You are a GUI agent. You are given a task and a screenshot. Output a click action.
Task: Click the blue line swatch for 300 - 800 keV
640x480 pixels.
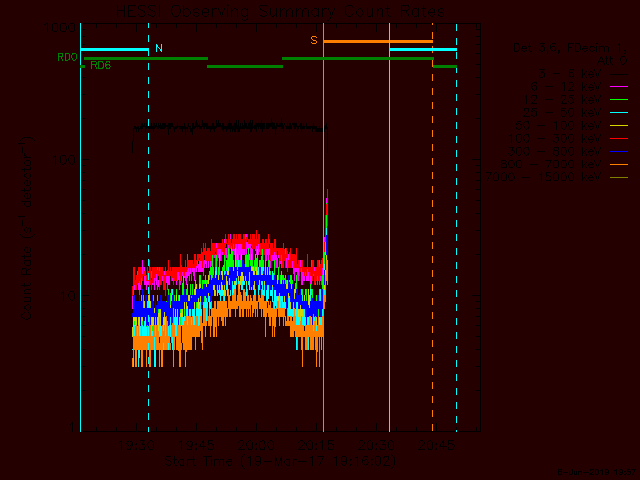[619, 152]
